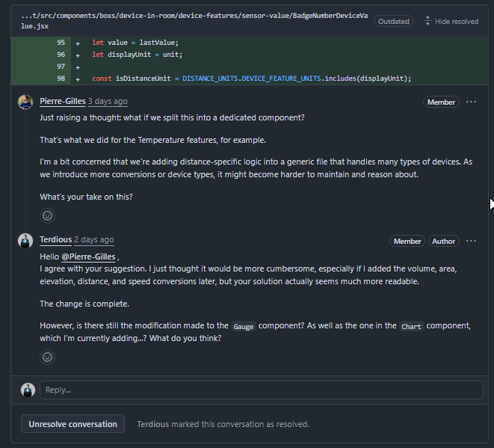Open the three-dot menu on Terdious' comment
Screen dimensions: 494x448
471,241
